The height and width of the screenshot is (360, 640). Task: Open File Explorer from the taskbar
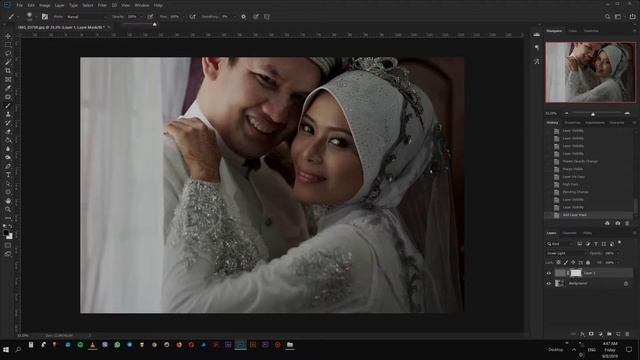click(290, 345)
